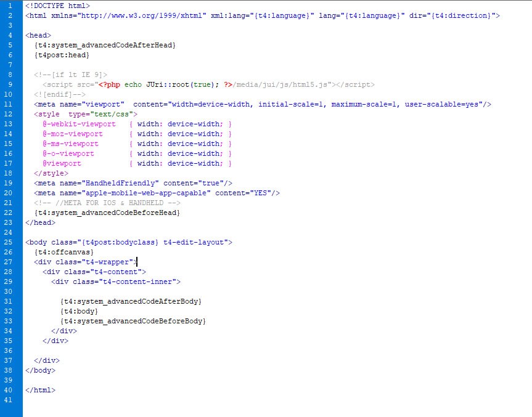The image size is (532, 417).
Task: Click the @-ms-viewport rule
Action: point(137,144)
